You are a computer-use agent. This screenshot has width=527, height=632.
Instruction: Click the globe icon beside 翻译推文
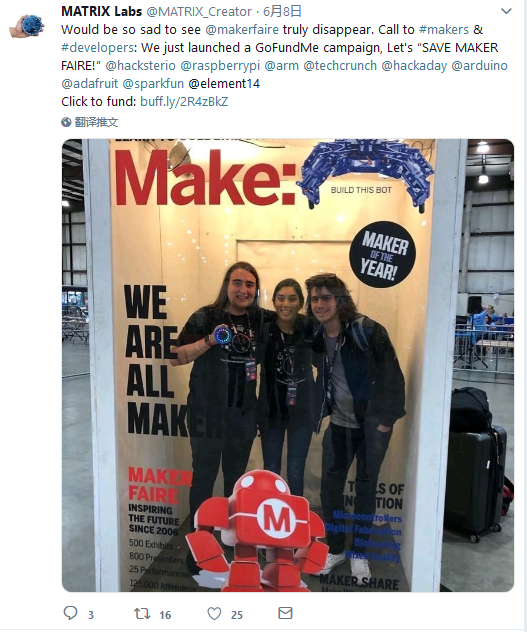[x=66, y=122]
